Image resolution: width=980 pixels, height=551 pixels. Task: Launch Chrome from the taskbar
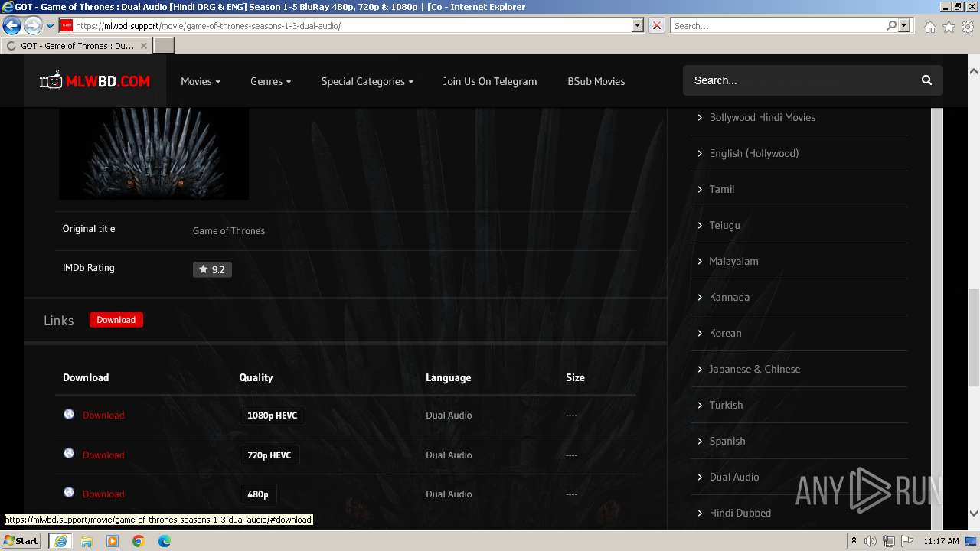tap(139, 541)
